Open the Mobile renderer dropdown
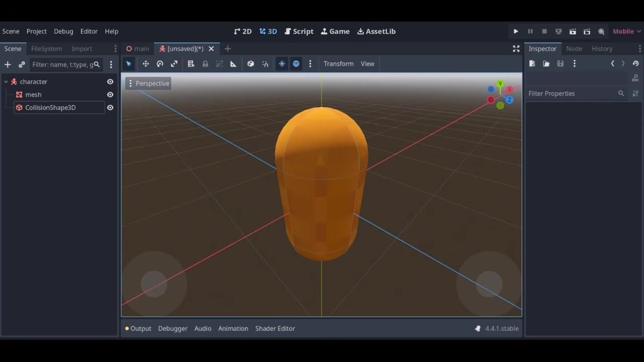This screenshot has width=644, height=362. point(626,31)
